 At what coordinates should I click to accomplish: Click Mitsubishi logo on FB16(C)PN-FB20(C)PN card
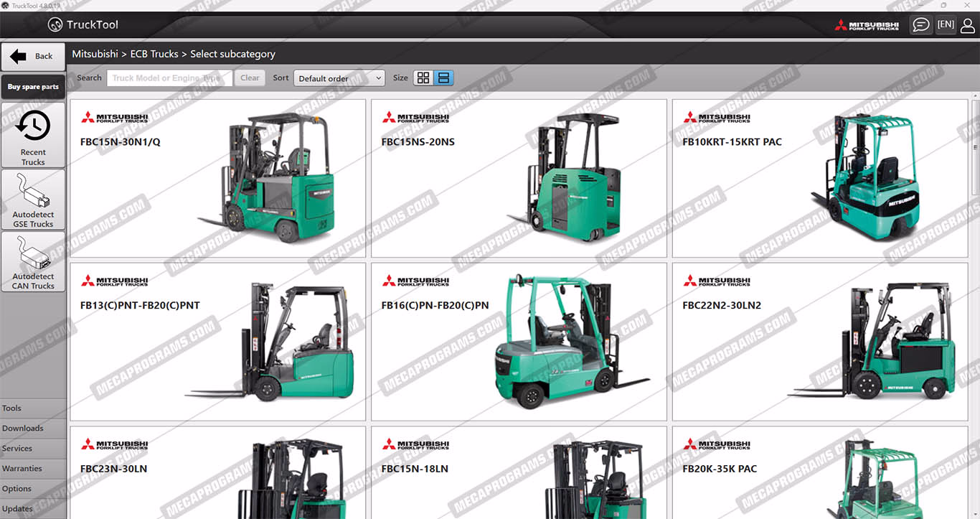[x=415, y=281]
